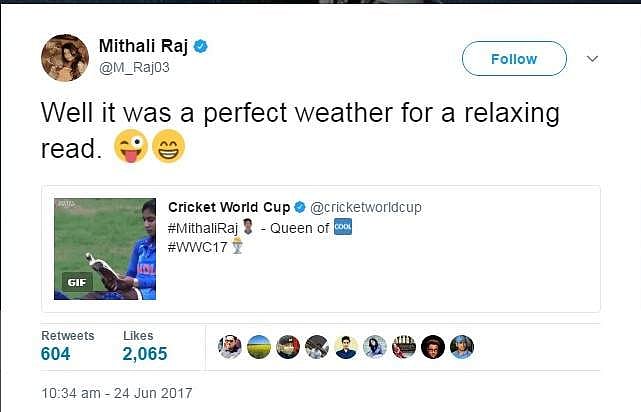The image size is (641, 412).
Task: Open the tweet options chevron menu
Action: (592, 59)
